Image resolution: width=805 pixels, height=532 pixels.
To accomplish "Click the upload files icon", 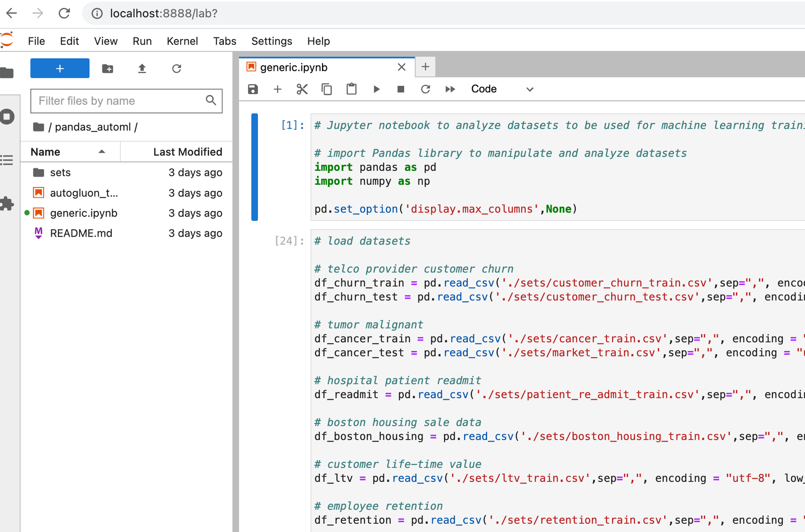I will click(x=142, y=68).
